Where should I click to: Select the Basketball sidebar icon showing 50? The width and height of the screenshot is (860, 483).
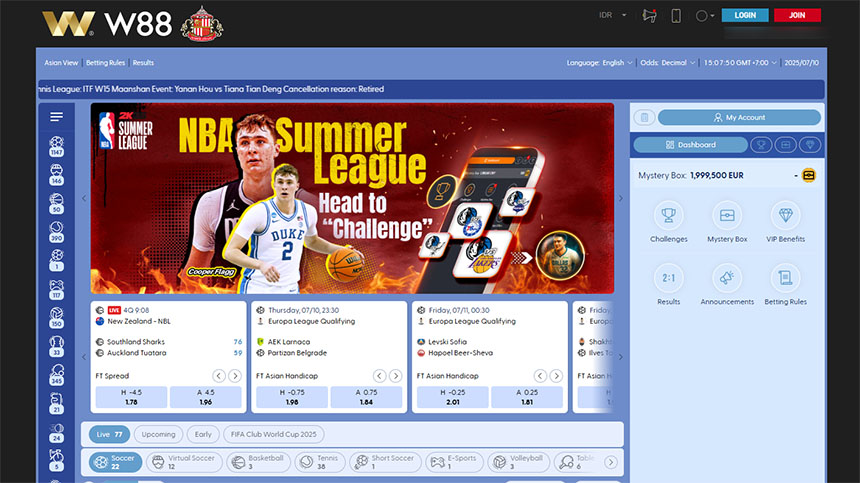tap(56, 203)
